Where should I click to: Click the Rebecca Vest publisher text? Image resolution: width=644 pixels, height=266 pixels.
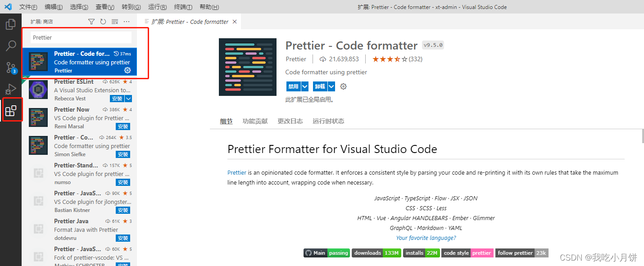point(70,98)
